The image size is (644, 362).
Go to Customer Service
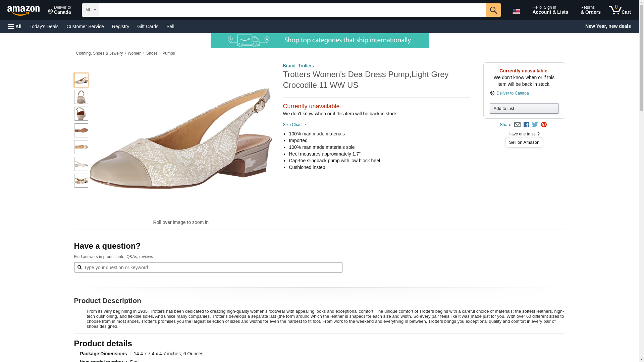[85, 26]
